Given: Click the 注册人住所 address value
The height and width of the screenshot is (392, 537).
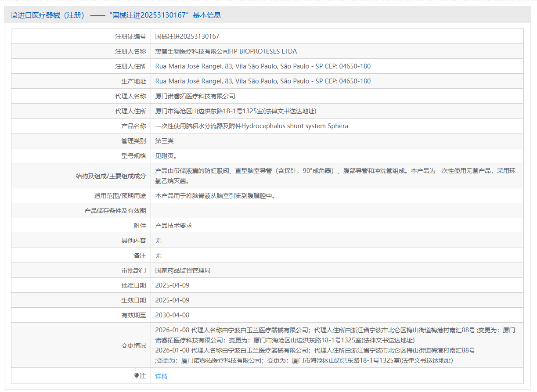Looking at the screenshot, I should click(263, 66).
